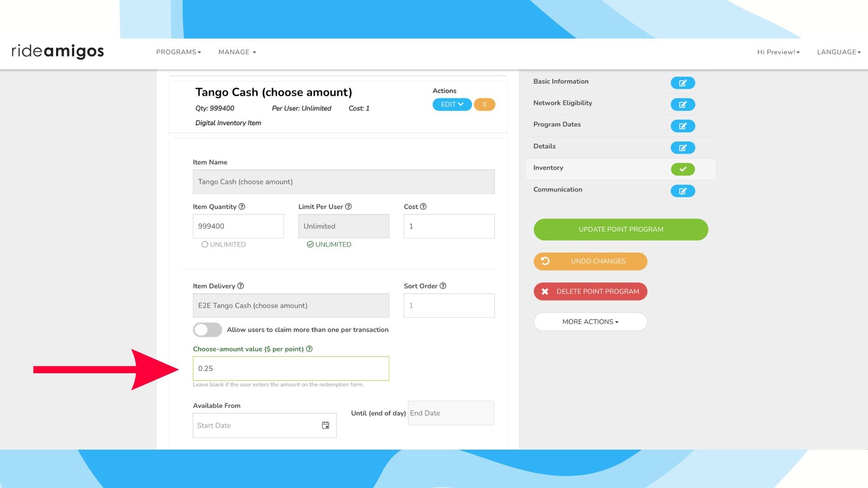Focus the Sort Order field
This screenshot has height=488, width=868.
tap(449, 305)
